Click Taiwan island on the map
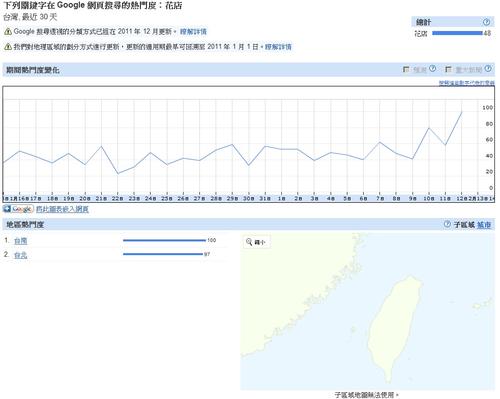The width and height of the screenshot is (500, 399). (393, 327)
